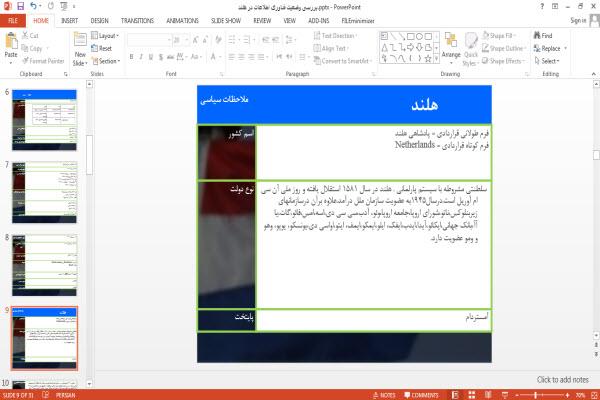Click the Reset slide button
The width and height of the screenshot is (600, 400).
(x=101, y=48)
